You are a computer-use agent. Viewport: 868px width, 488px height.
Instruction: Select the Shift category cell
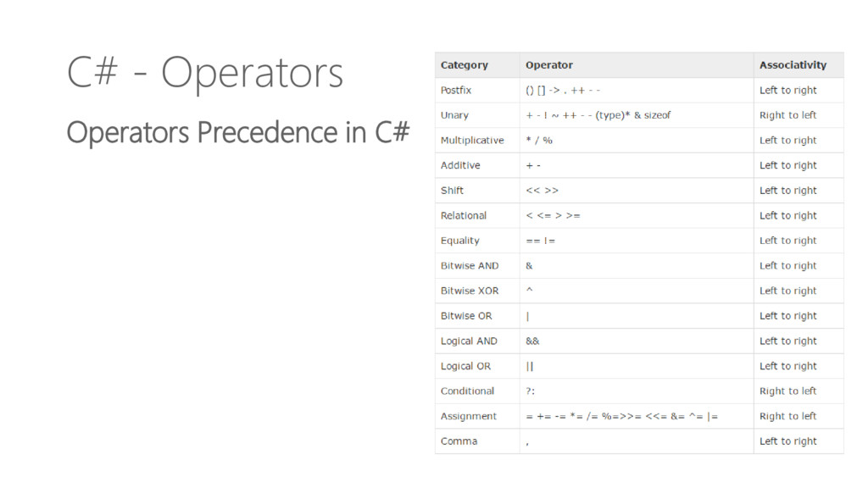coord(477,191)
